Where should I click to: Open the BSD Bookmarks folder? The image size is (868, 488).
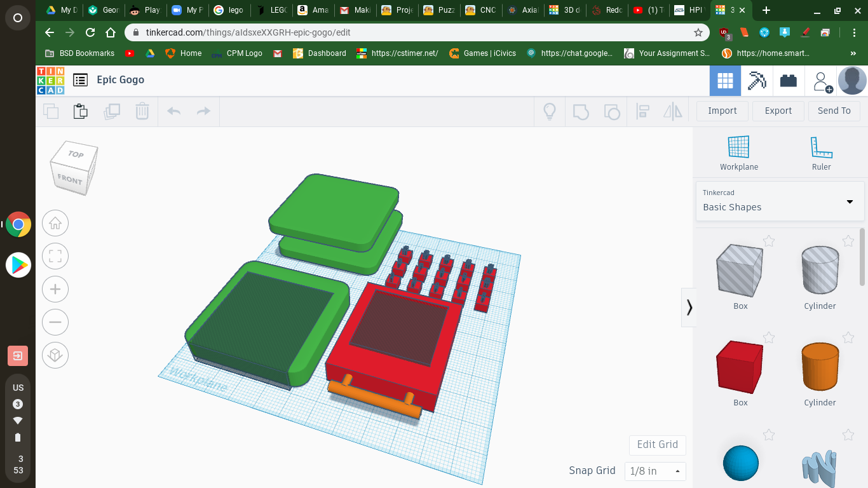(x=80, y=53)
